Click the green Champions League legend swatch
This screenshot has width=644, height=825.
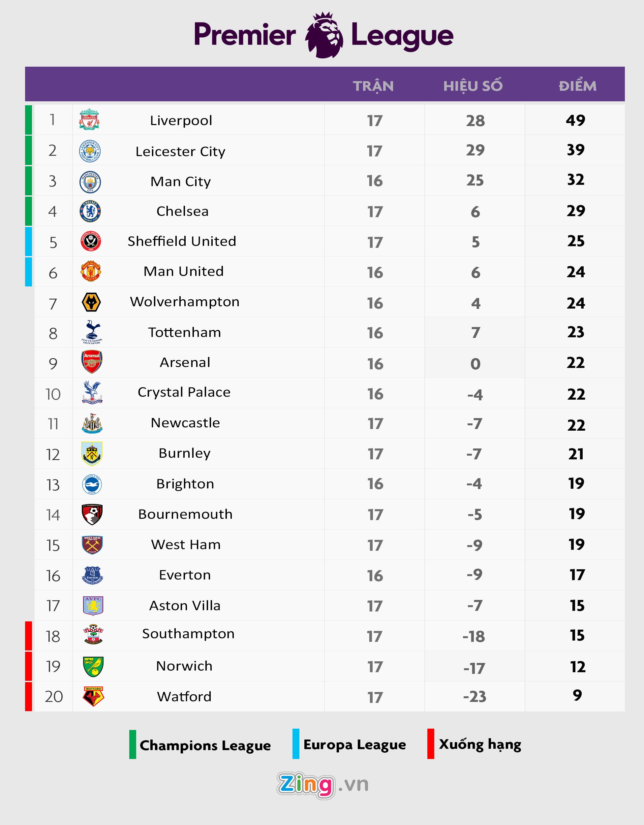[133, 744]
